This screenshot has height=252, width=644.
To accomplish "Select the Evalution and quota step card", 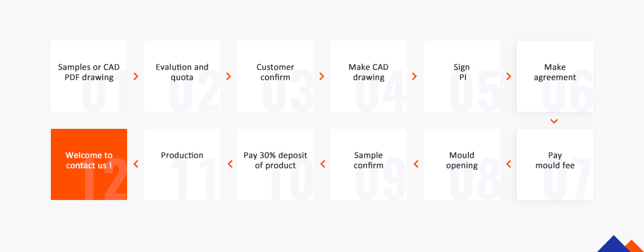I will 182,76.
